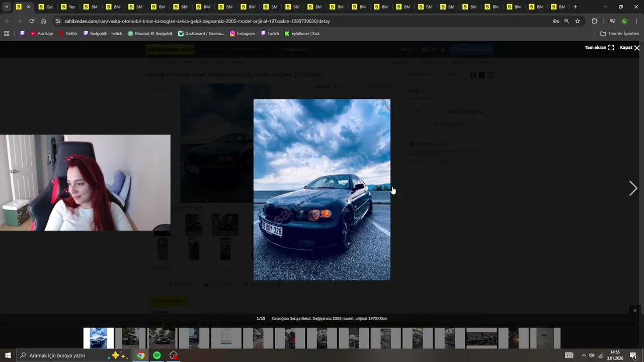This screenshot has height=362, width=644.
Task: Open the RedgoldE - Twitch bookmark
Action: tap(103, 33)
